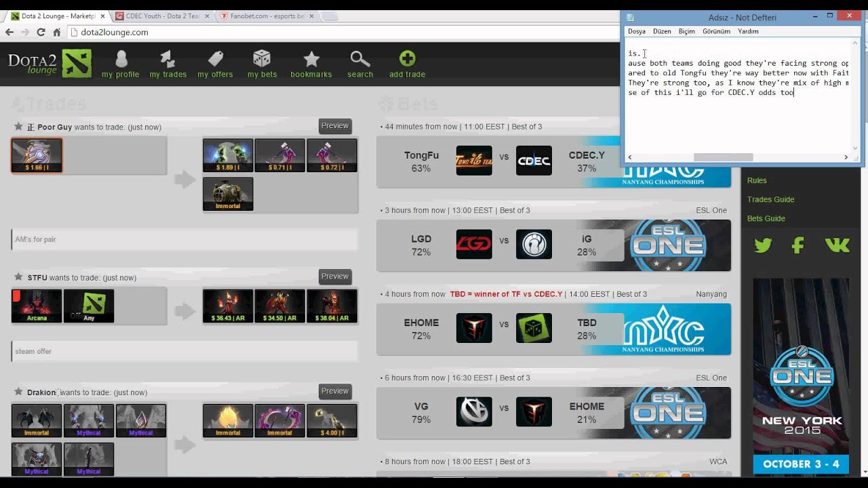Click Notepad scroll left arrow
868x488 pixels.
click(x=630, y=157)
